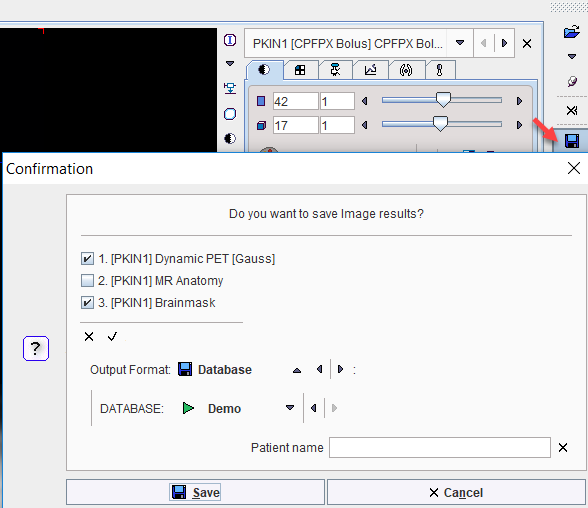The image size is (588, 508).
Task: Select all images with the checkmark icon
Action: click(112, 337)
